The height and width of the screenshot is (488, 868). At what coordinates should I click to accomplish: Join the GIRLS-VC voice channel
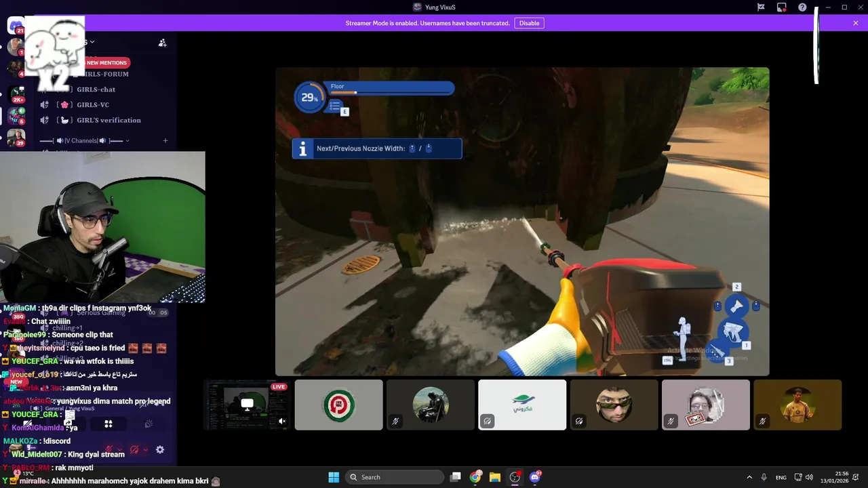(93, 105)
